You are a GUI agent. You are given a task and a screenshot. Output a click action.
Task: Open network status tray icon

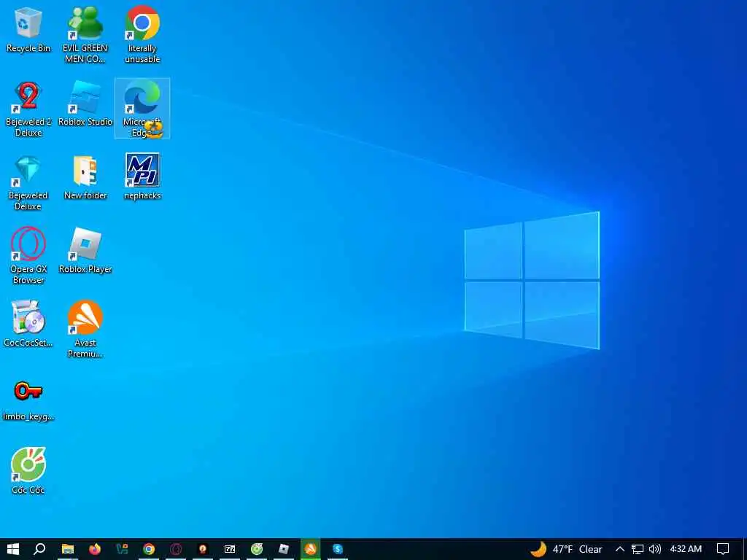[x=638, y=549]
